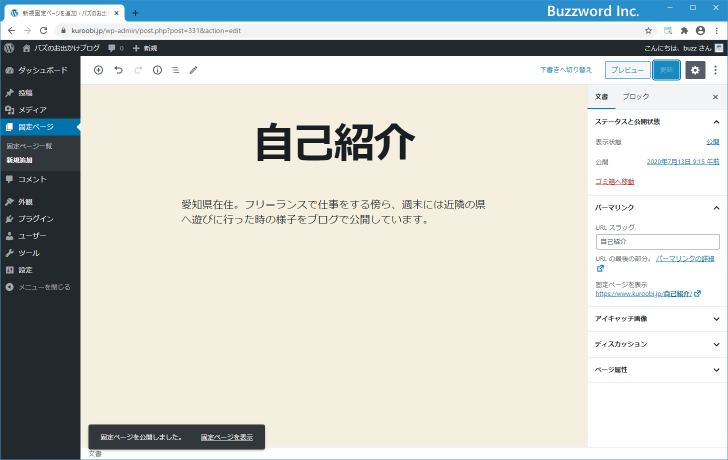Click メニューを閉じる to collapse the sidebar
Screen dimensions: 728x460
[40, 287]
